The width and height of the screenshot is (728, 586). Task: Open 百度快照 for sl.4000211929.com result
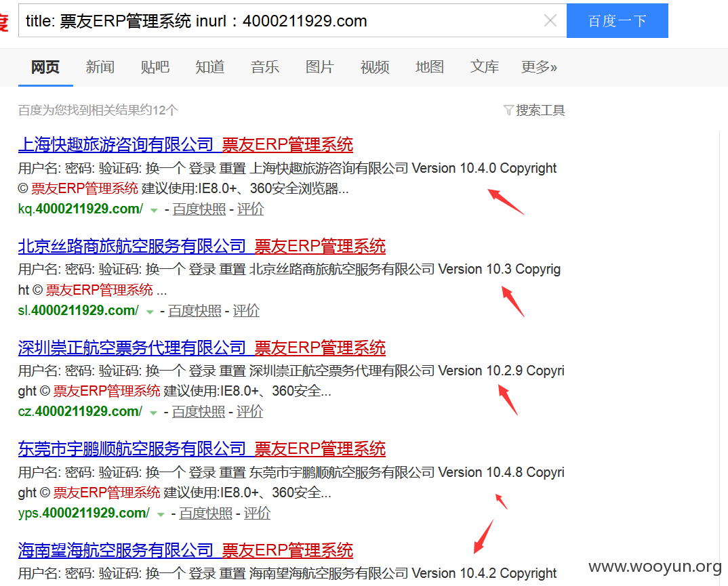pos(195,311)
